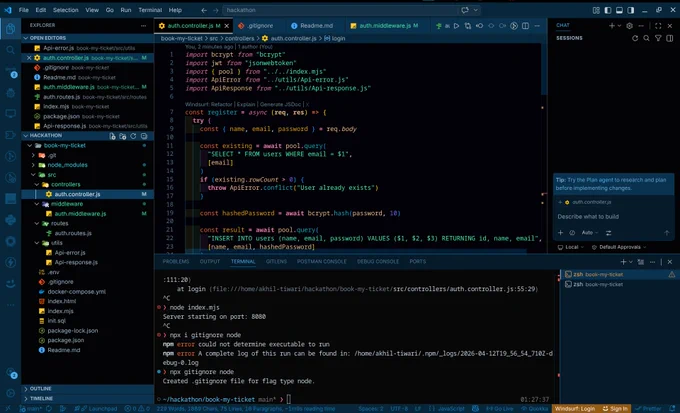Open Source Control view with badge
Screen dimensions: 680x413
point(10,72)
